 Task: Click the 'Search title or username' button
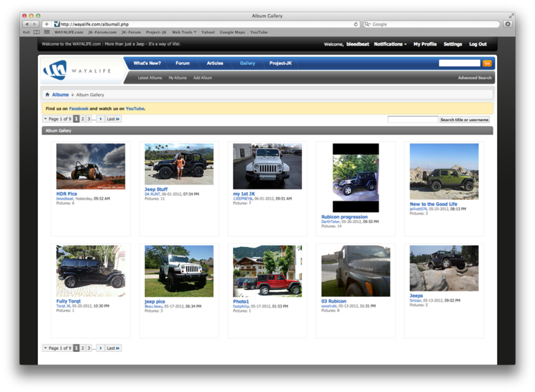click(x=465, y=120)
